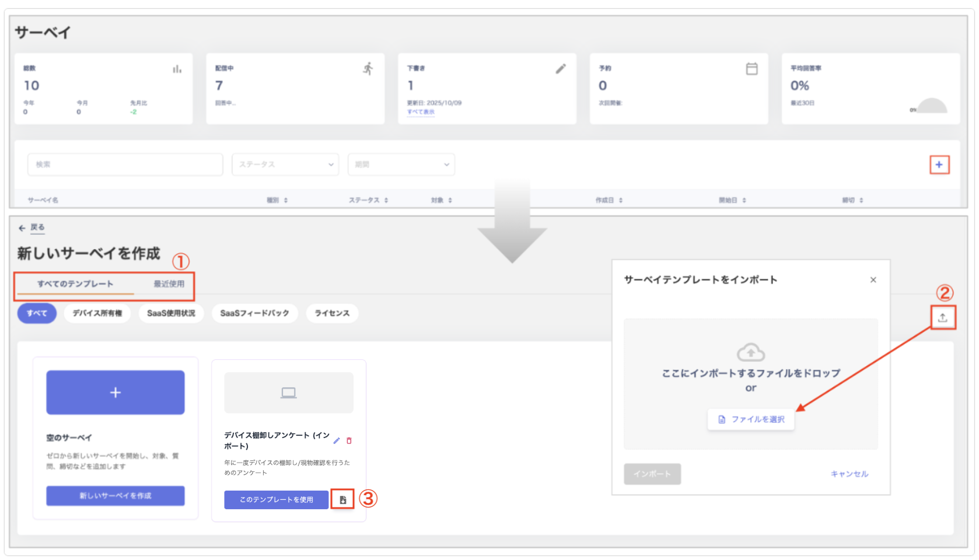The width and height of the screenshot is (979, 560).
Task: Click bar chart icon on 総数 card
Action: [x=177, y=69]
